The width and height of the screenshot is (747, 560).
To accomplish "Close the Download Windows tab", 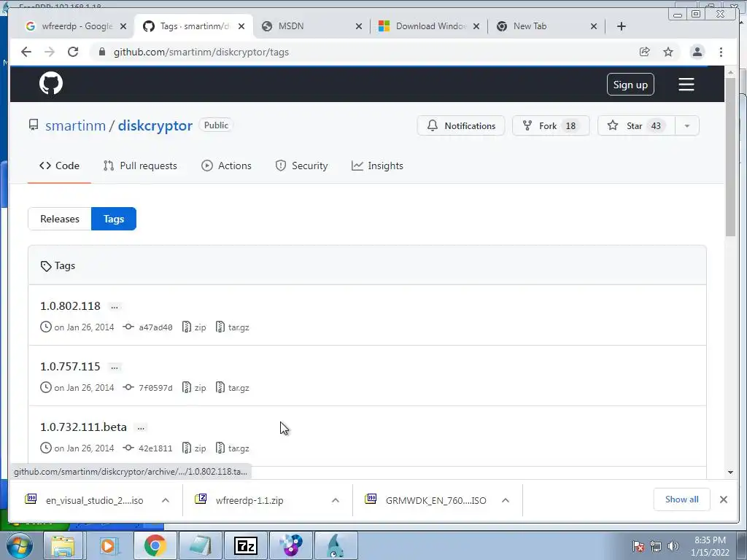I will 476,26.
